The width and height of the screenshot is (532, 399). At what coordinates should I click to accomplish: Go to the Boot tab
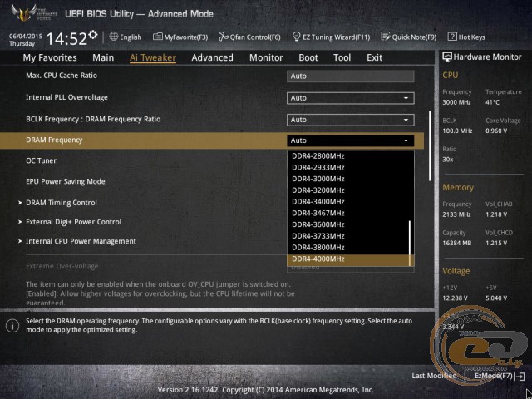[308, 57]
